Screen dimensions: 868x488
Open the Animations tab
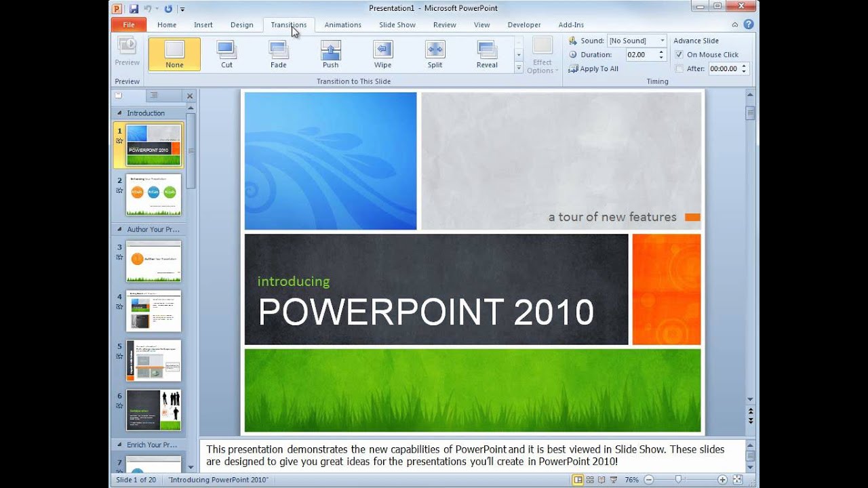pyautogui.click(x=342, y=25)
